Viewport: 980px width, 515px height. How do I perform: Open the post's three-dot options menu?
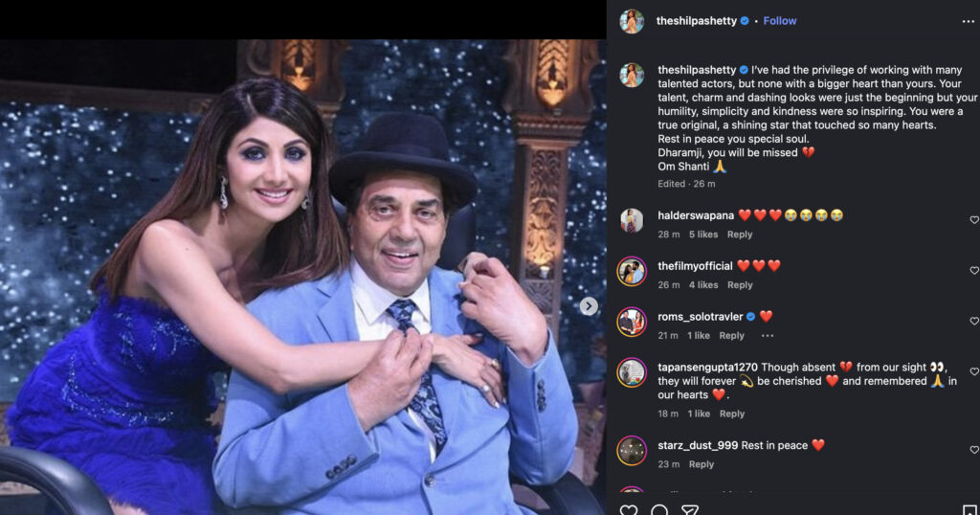point(969,21)
